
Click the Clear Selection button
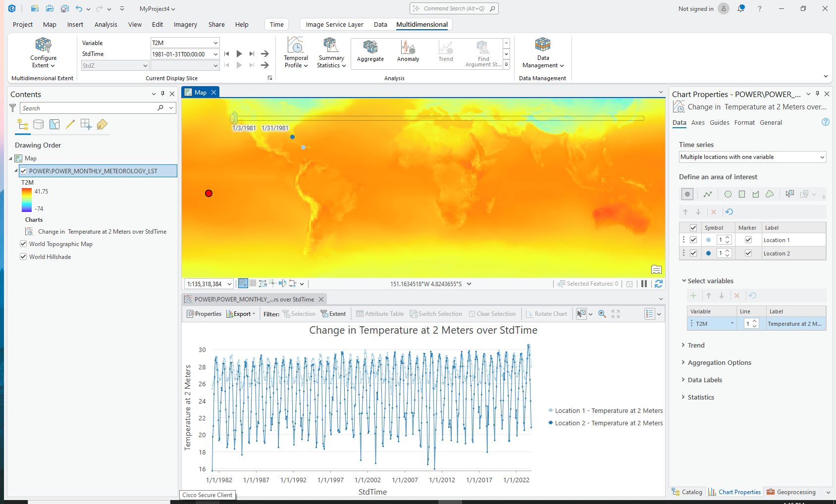pyautogui.click(x=492, y=313)
